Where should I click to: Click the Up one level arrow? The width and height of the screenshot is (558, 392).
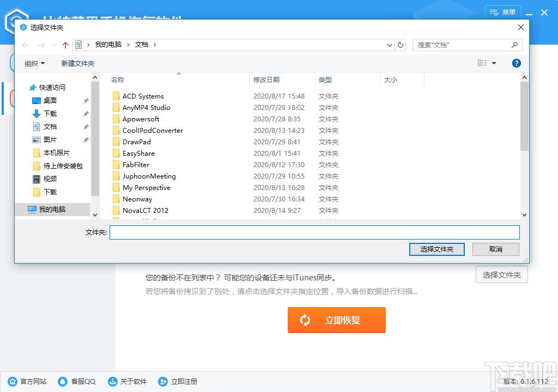pyautogui.click(x=65, y=45)
